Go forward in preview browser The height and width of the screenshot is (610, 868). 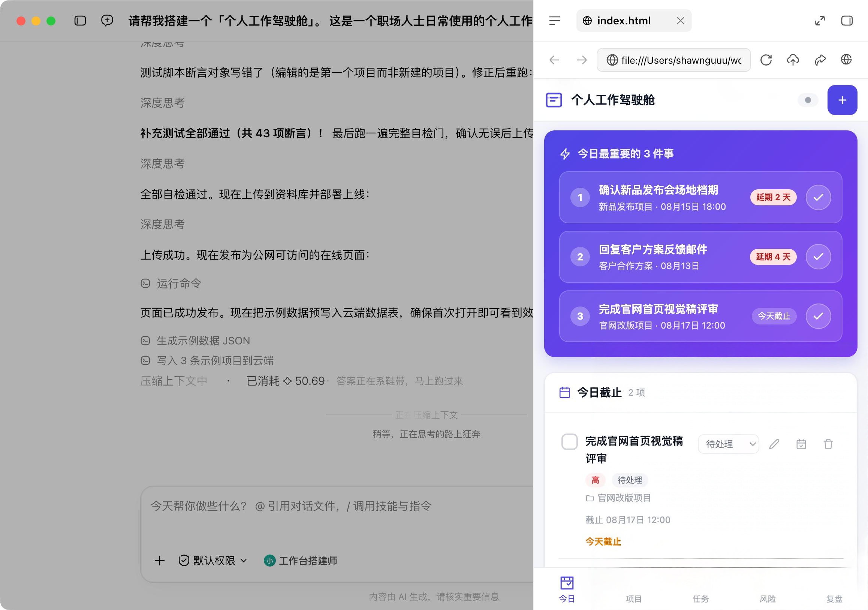pos(582,60)
